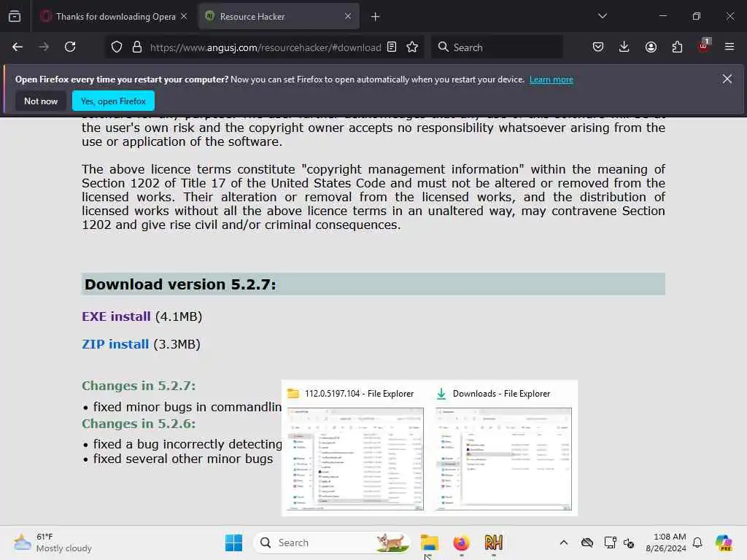Open a new tab with plus button
Image resolution: width=747 pixels, height=560 pixels.
point(376,17)
